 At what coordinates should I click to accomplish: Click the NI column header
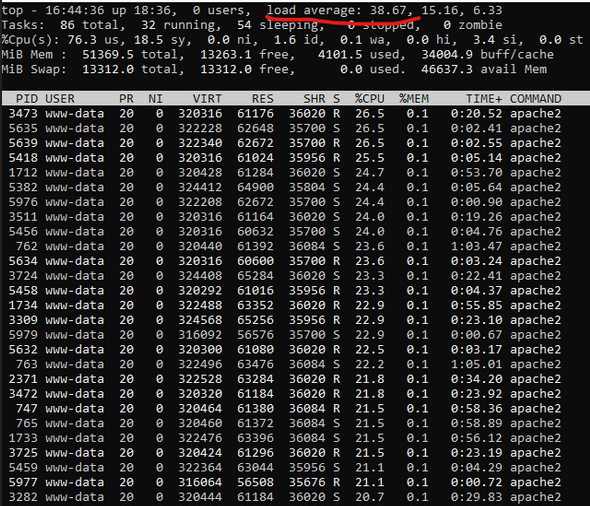point(155,99)
